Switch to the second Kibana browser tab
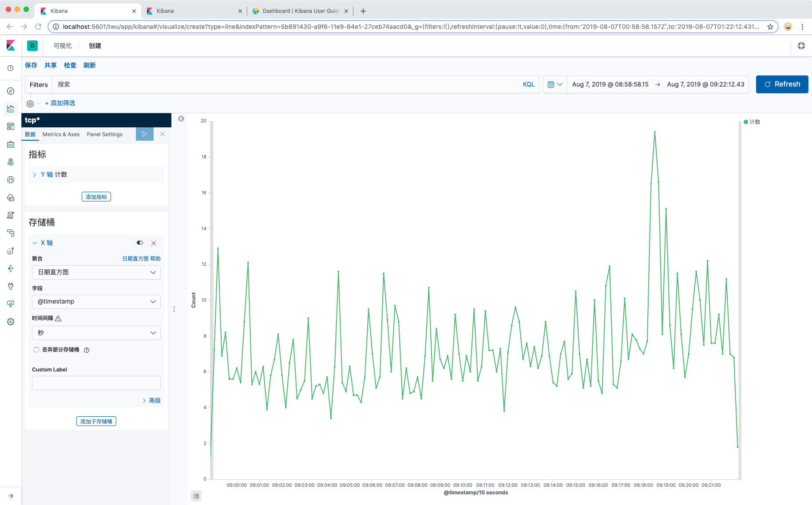This screenshot has height=505, width=812. (x=194, y=11)
